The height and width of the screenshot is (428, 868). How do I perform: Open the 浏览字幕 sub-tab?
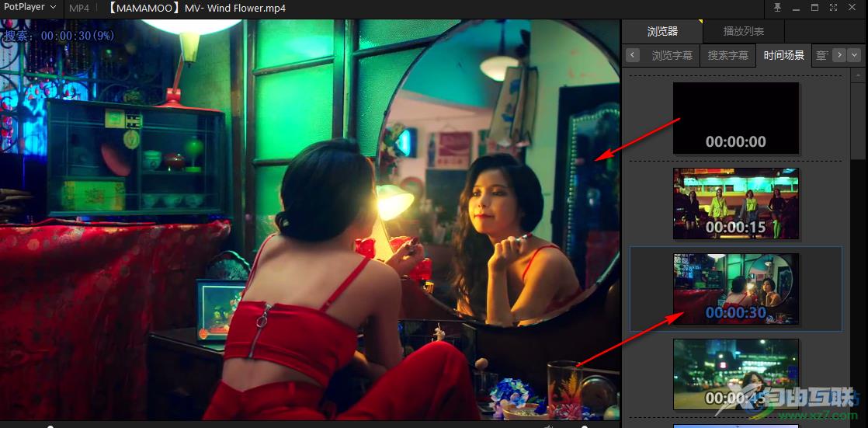[x=672, y=55]
